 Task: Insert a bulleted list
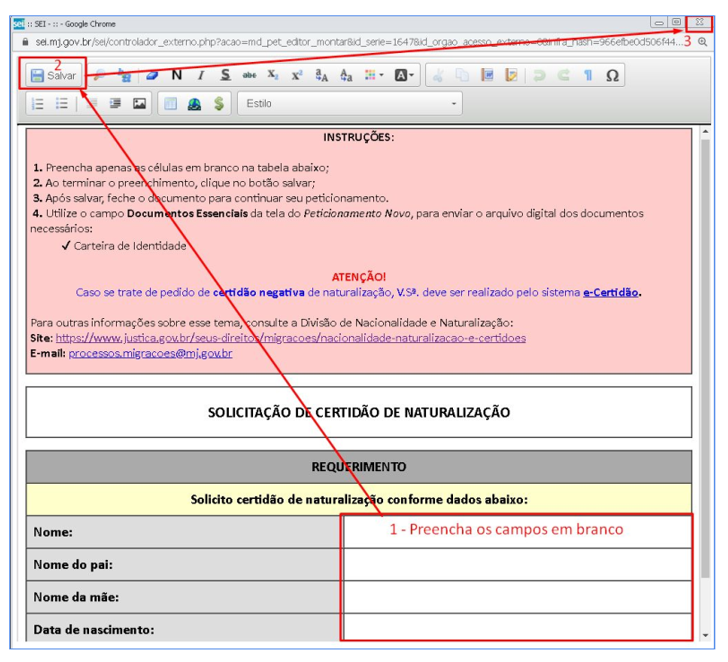(x=62, y=103)
